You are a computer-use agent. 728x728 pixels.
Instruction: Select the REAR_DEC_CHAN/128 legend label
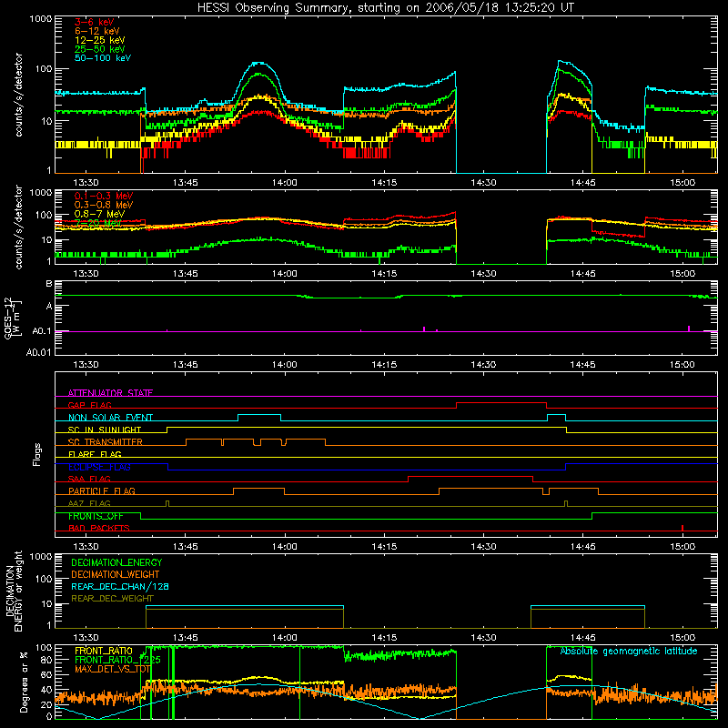click(x=120, y=586)
